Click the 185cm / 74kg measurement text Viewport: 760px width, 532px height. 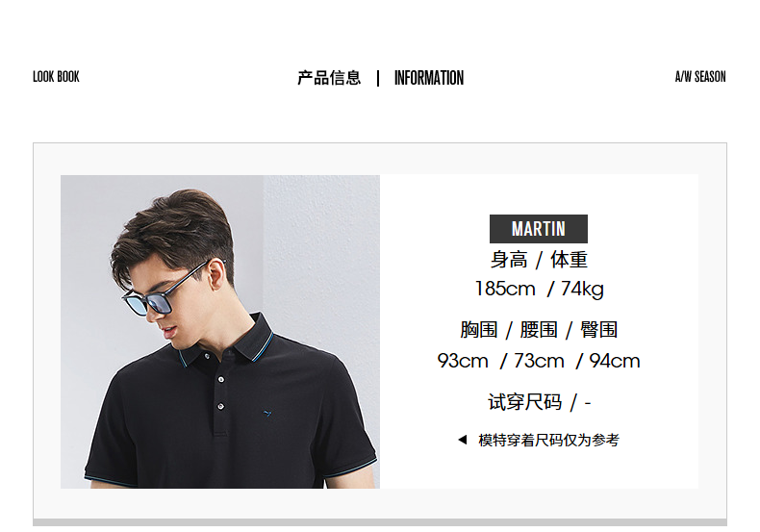coord(539,289)
